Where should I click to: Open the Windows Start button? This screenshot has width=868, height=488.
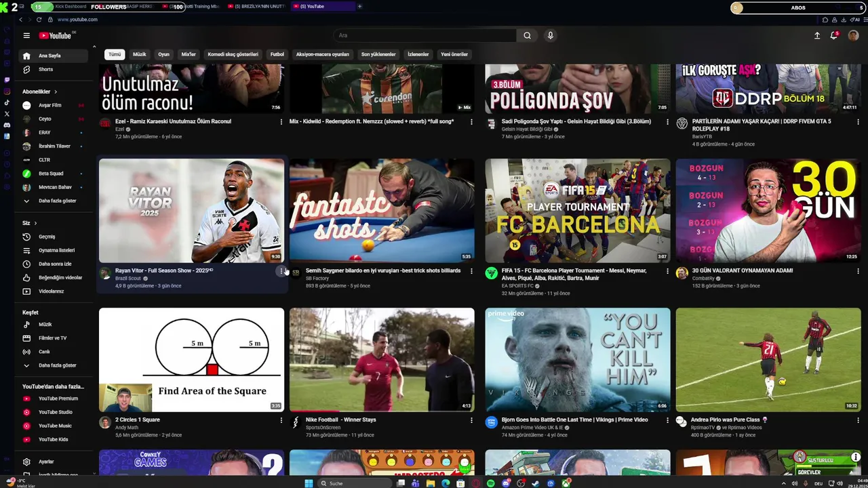coord(309,483)
